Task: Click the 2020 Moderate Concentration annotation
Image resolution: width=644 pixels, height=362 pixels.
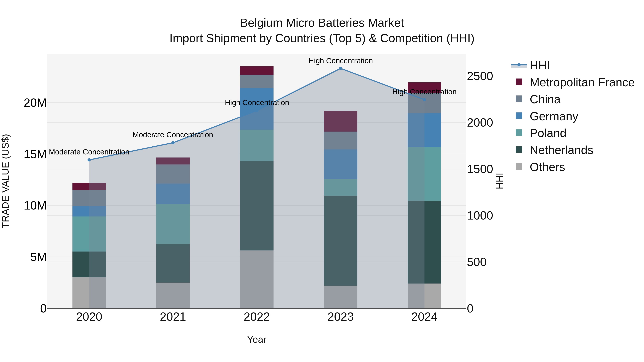Action: point(89,152)
